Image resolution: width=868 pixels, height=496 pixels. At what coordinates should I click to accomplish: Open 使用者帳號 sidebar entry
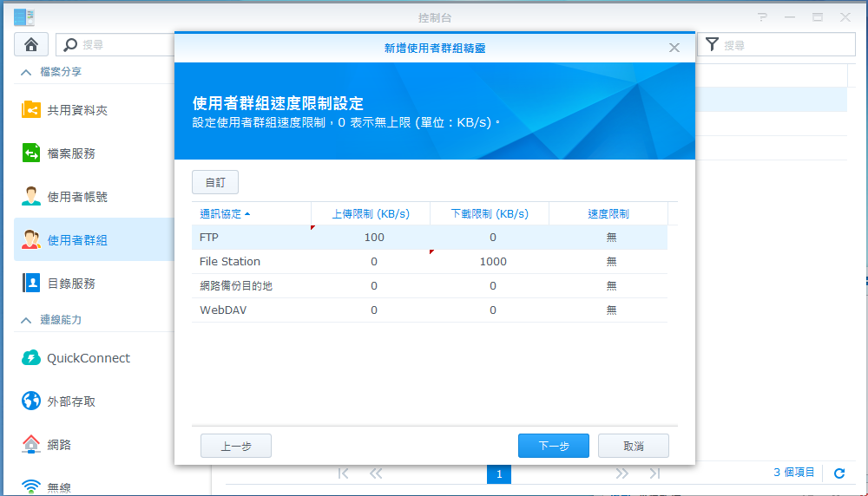[94, 196]
